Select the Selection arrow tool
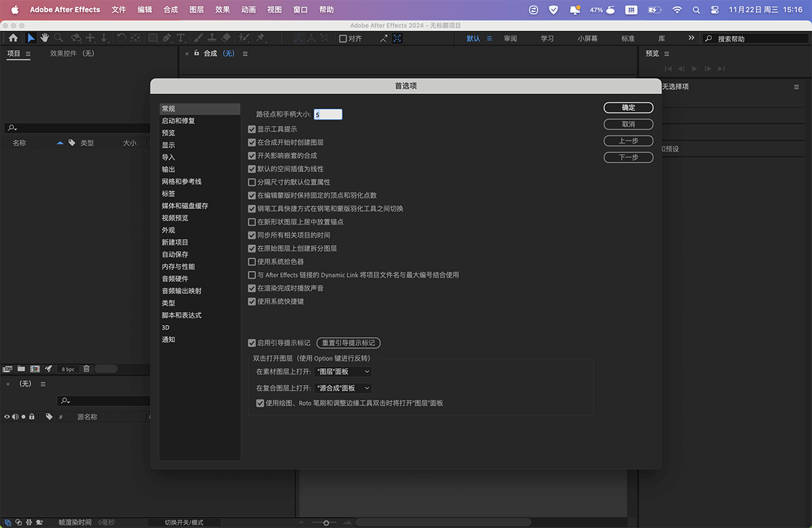 point(31,39)
